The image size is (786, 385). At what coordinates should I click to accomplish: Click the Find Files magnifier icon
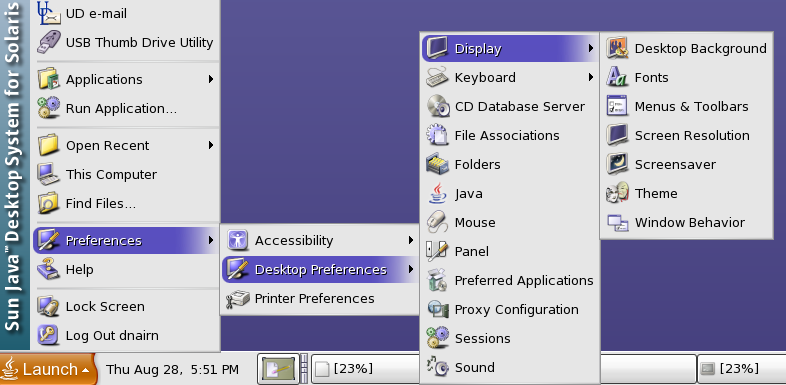point(49,204)
